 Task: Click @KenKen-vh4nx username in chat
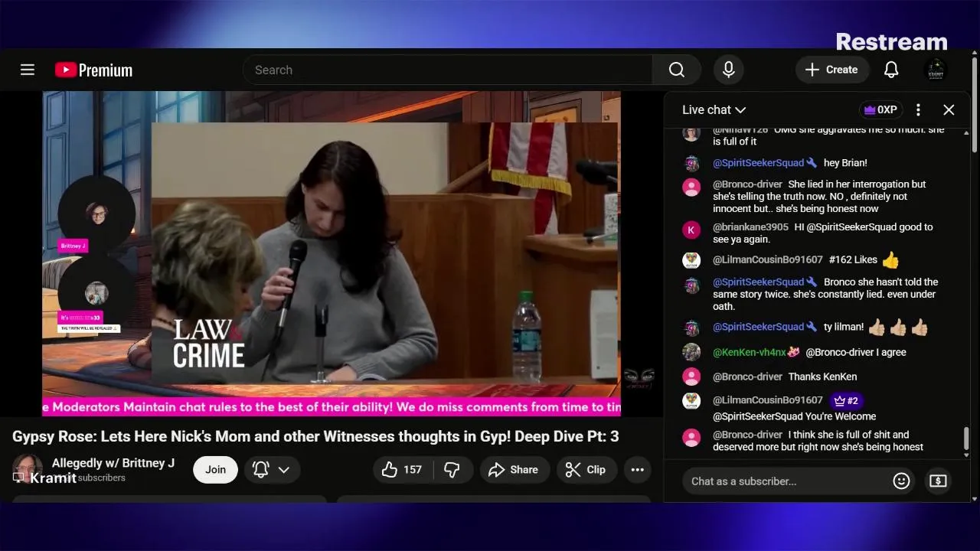coord(749,352)
